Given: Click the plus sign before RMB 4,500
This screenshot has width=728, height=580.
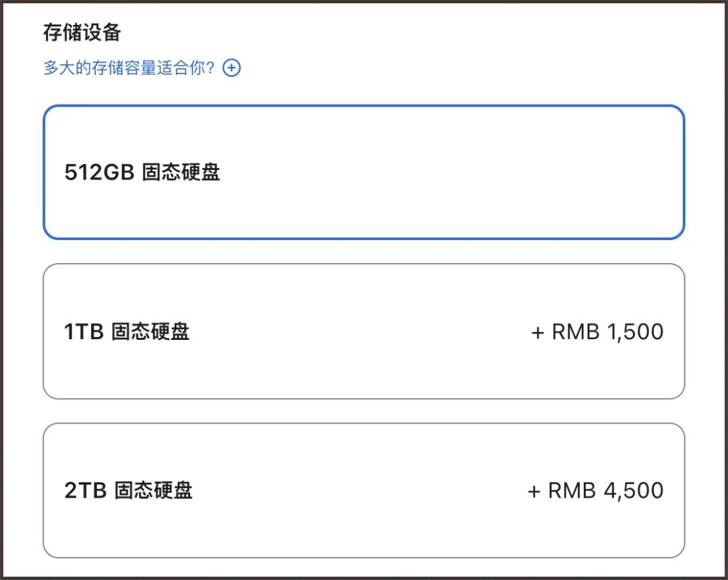Looking at the screenshot, I should pyautogui.click(x=534, y=491).
